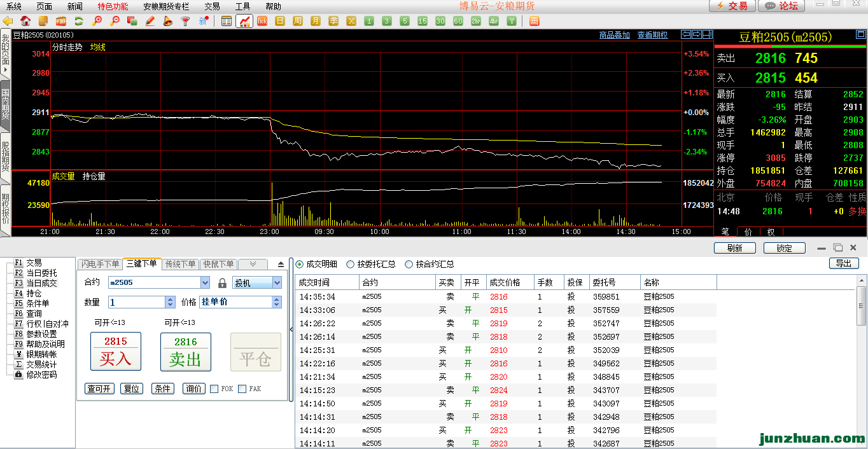
Task: Switch to quarterly 季 K-line period
Action: tap(333, 21)
